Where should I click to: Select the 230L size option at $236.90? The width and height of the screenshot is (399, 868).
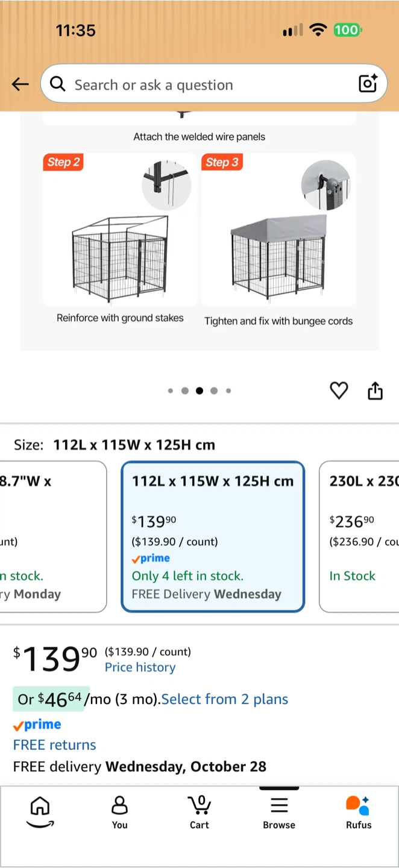359,536
